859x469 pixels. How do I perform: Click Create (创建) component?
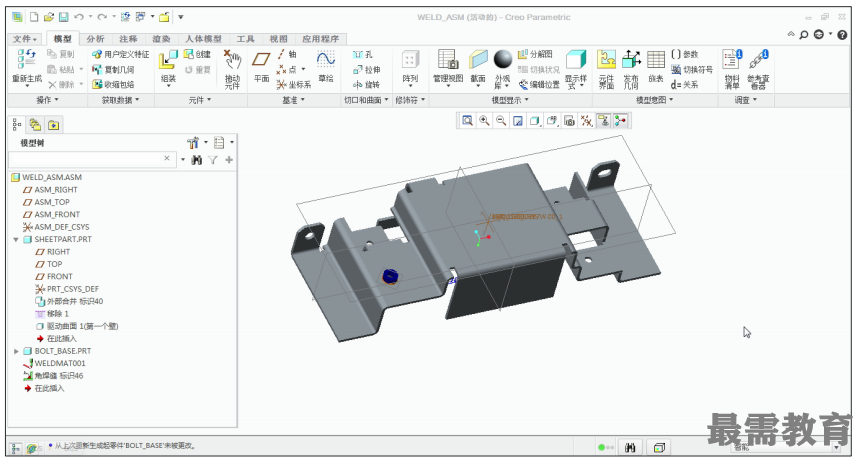197,54
